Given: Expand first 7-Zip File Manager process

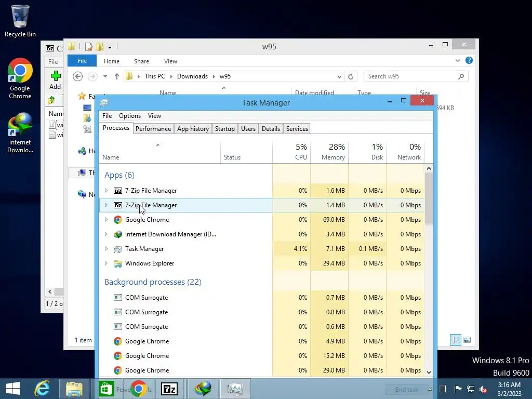Looking at the screenshot, I should (106, 191).
